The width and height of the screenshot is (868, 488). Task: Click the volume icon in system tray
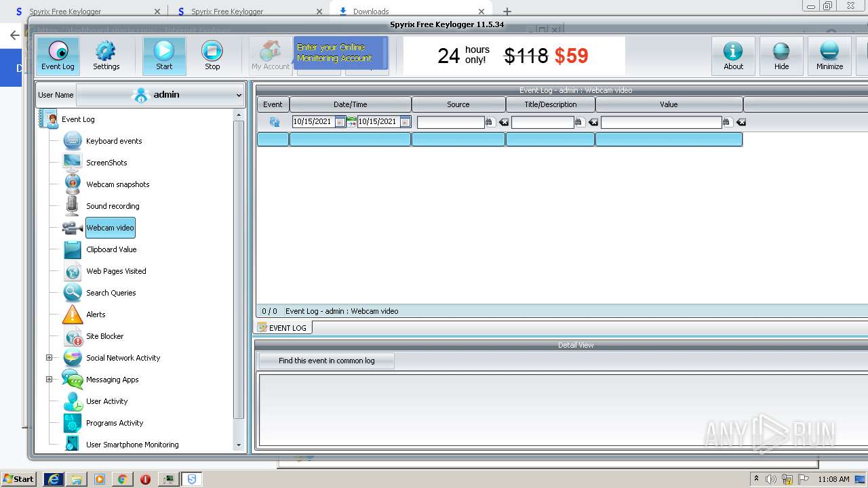pyautogui.click(x=771, y=479)
